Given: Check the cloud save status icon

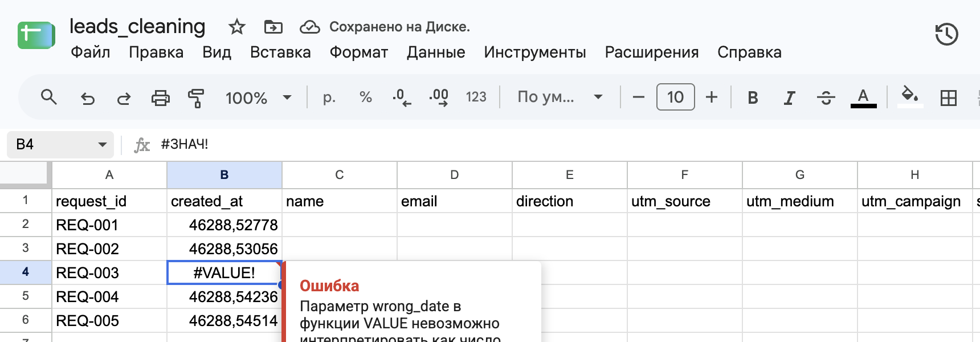Looking at the screenshot, I should point(310,27).
